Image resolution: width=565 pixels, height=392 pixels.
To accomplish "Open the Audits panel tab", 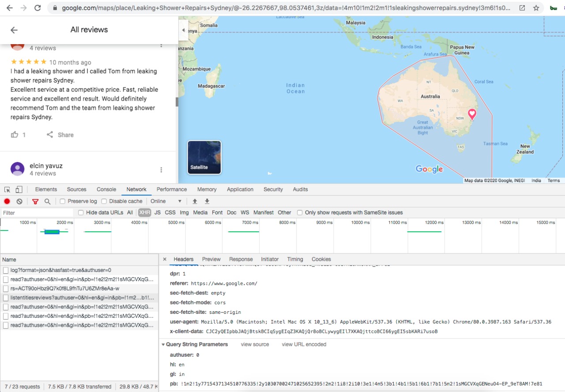I will 300,189.
